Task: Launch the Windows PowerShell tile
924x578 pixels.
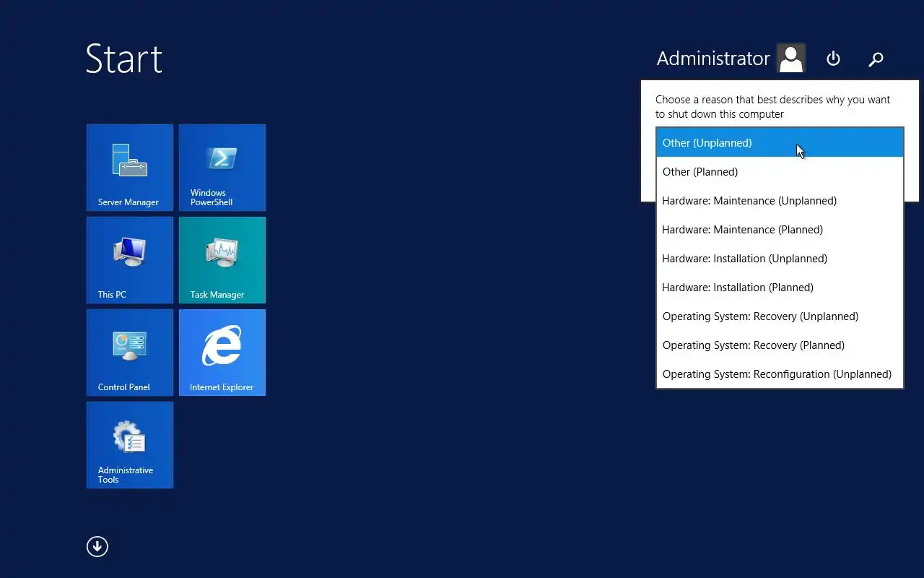Action: pos(222,168)
